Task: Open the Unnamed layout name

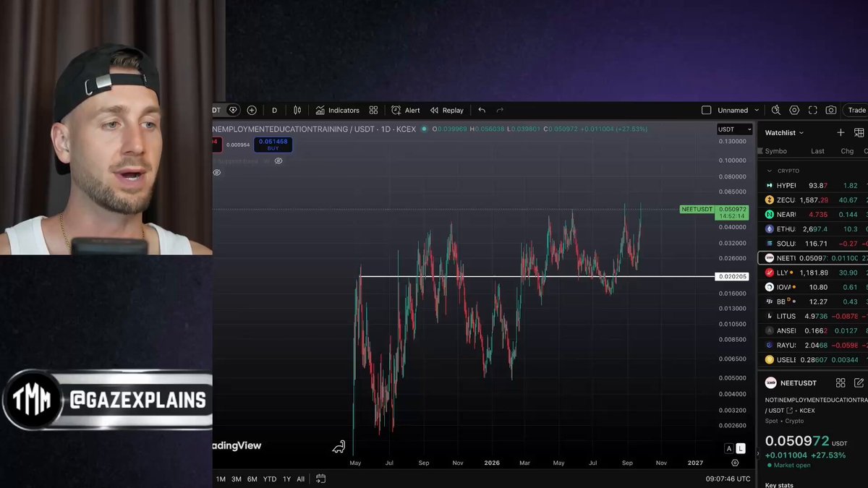Action: pos(733,111)
